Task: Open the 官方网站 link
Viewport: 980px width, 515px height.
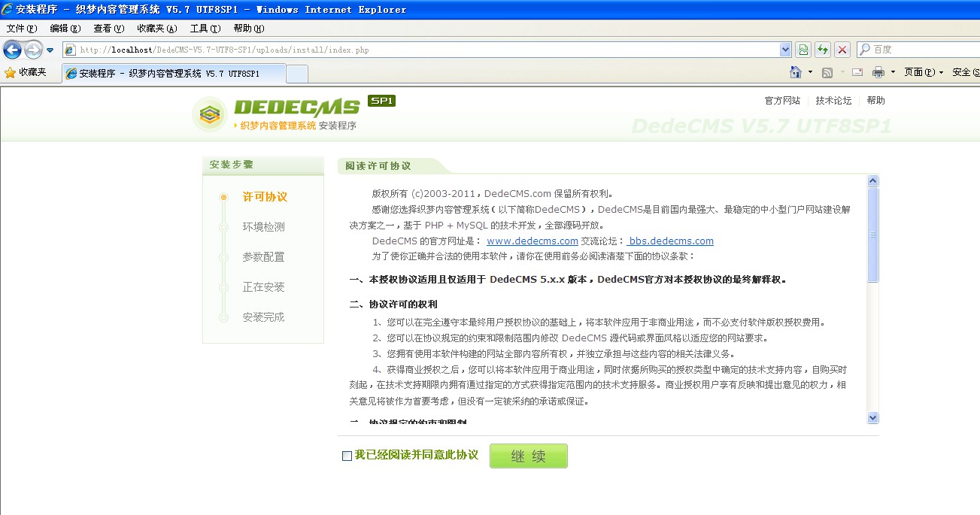Action: (x=782, y=101)
